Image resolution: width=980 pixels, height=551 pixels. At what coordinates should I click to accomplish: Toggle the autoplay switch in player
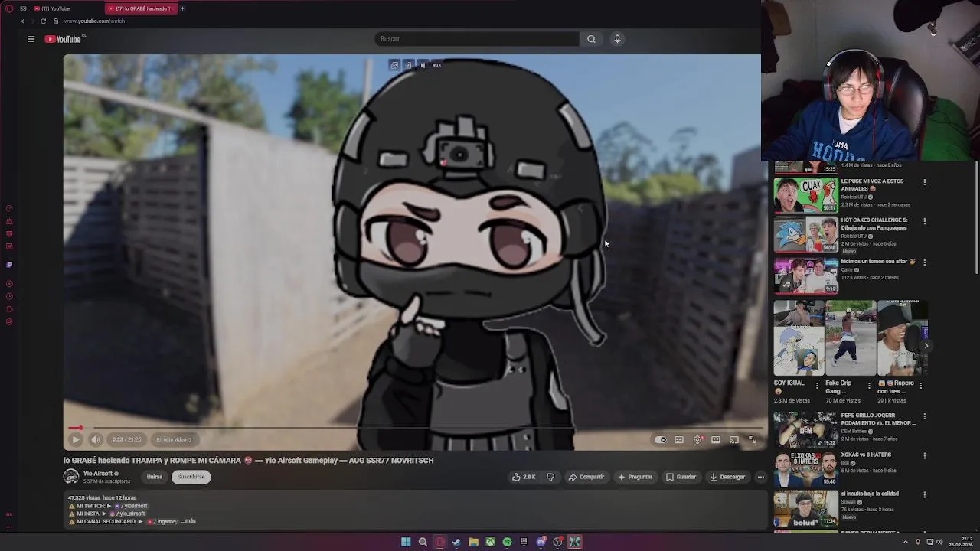661,440
